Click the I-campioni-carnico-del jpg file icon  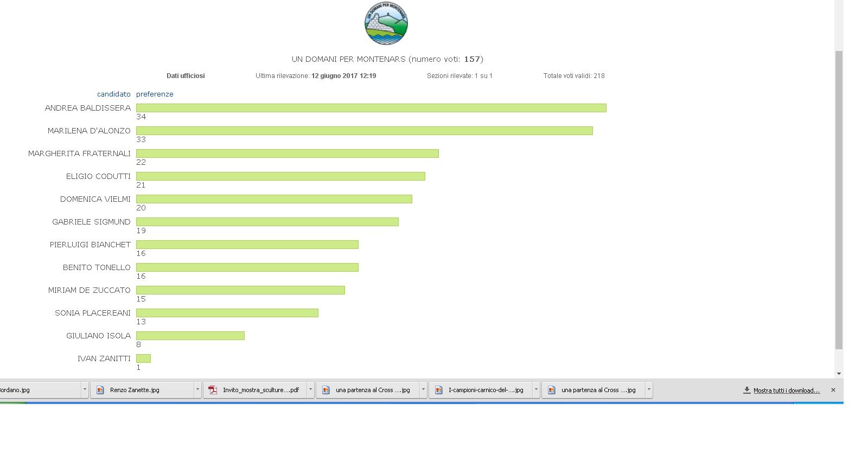click(439, 390)
